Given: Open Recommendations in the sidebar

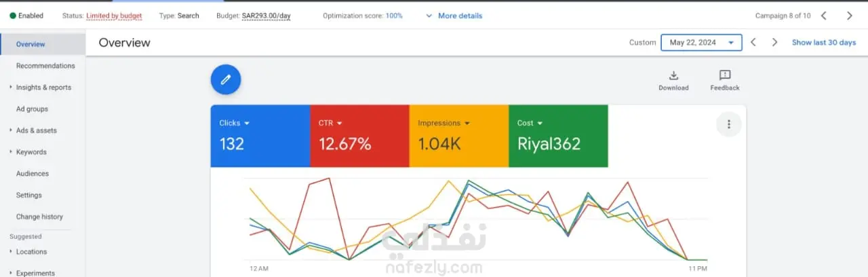Looking at the screenshot, I should tap(45, 66).
